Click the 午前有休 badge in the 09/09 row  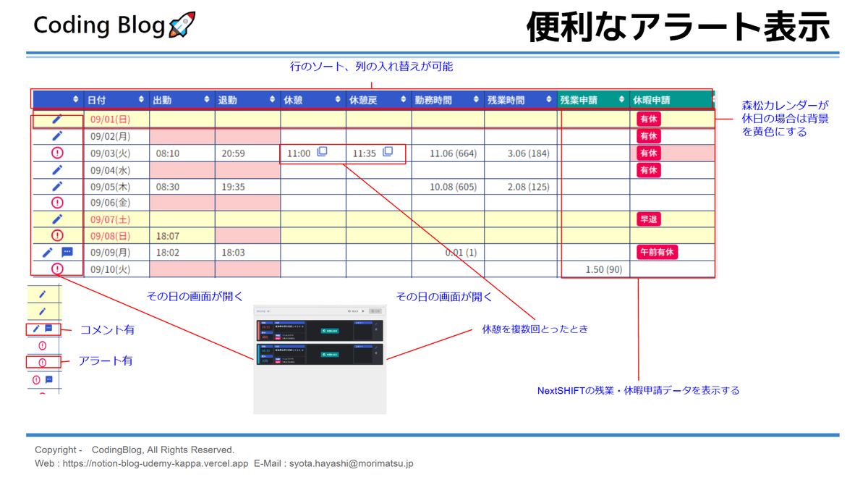(x=657, y=253)
